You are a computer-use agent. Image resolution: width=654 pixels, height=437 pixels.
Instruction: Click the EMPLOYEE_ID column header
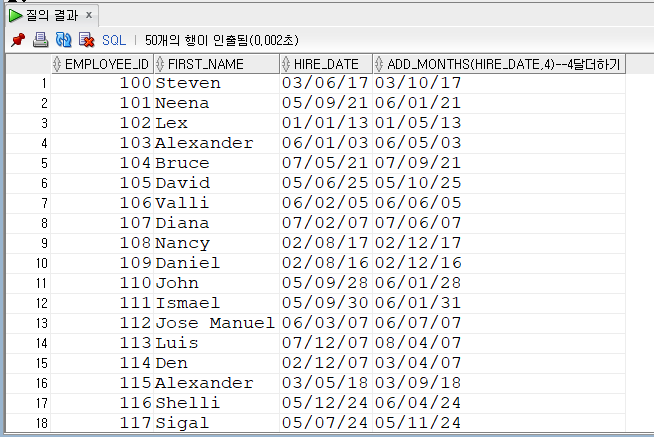tap(102, 64)
